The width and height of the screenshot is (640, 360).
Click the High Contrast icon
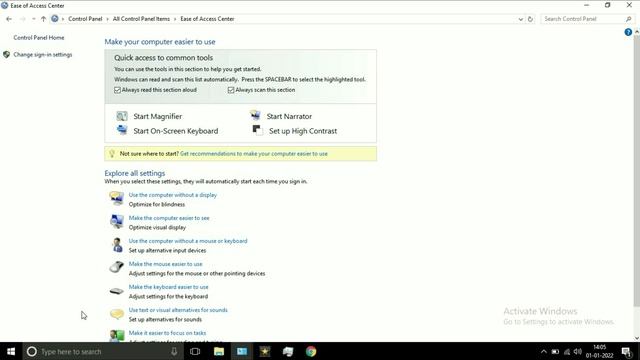click(258, 130)
